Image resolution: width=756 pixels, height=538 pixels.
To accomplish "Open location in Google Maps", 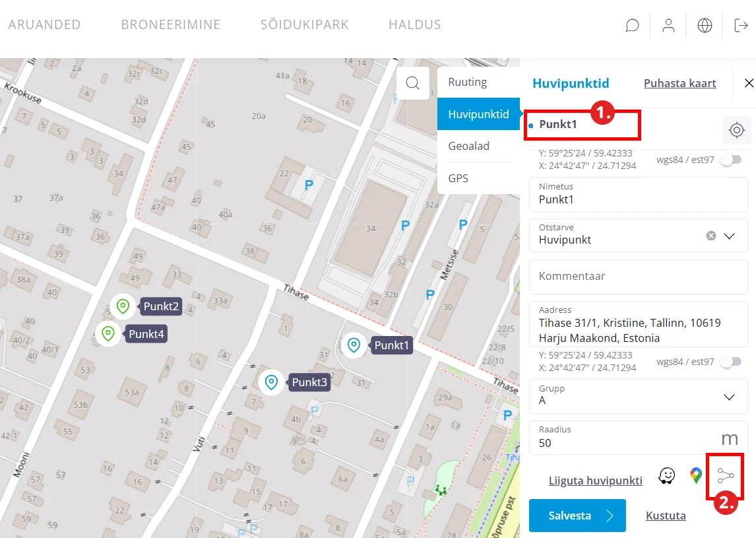I will [696, 476].
